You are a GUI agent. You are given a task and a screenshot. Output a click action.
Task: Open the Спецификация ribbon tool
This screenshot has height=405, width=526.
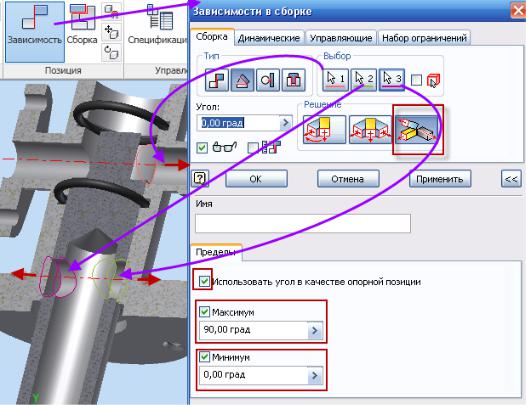tap(157, 25)
